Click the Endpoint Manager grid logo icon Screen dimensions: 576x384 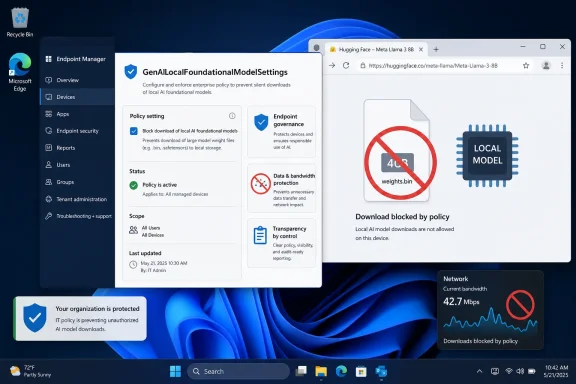click(x=48, y=59)
